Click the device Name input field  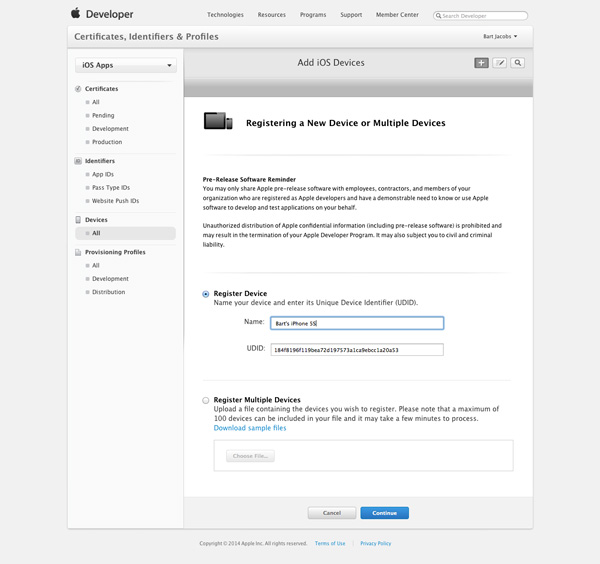pos(357,323)
